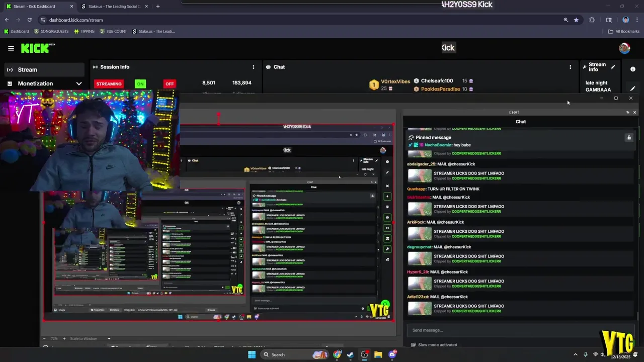Open Chat panel three-dot options
644x362 pixels.
click(x=570, y=67)
